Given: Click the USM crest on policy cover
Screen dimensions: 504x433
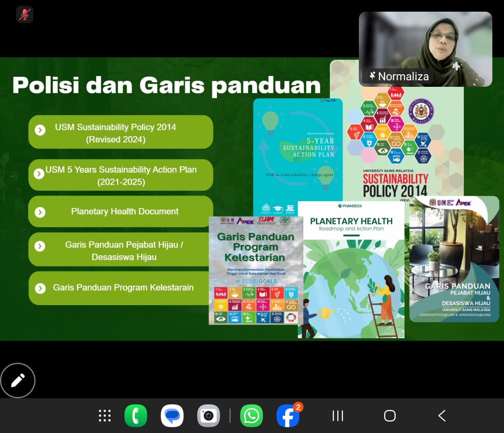Looking at the screenshot, I should click(x=421, y=111).
